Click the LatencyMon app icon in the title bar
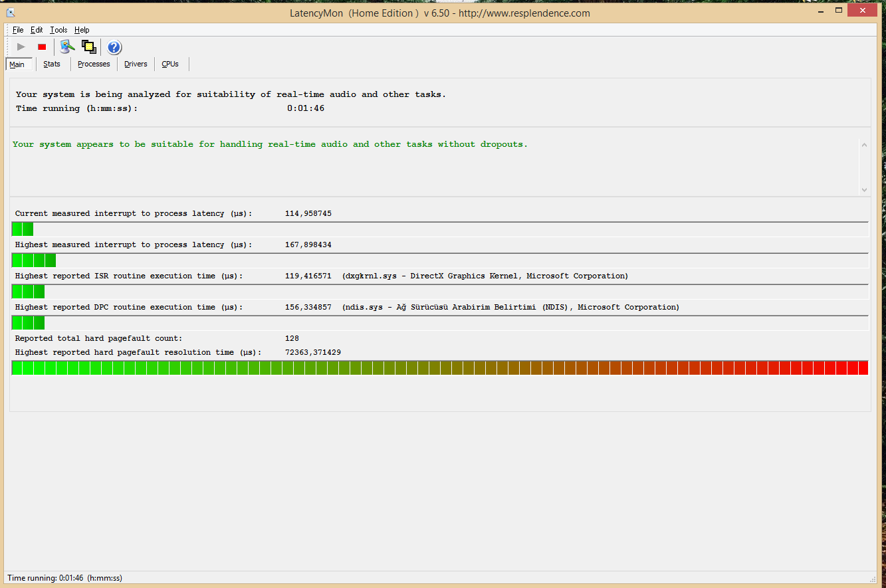886x588 pixels. point(10,13)
